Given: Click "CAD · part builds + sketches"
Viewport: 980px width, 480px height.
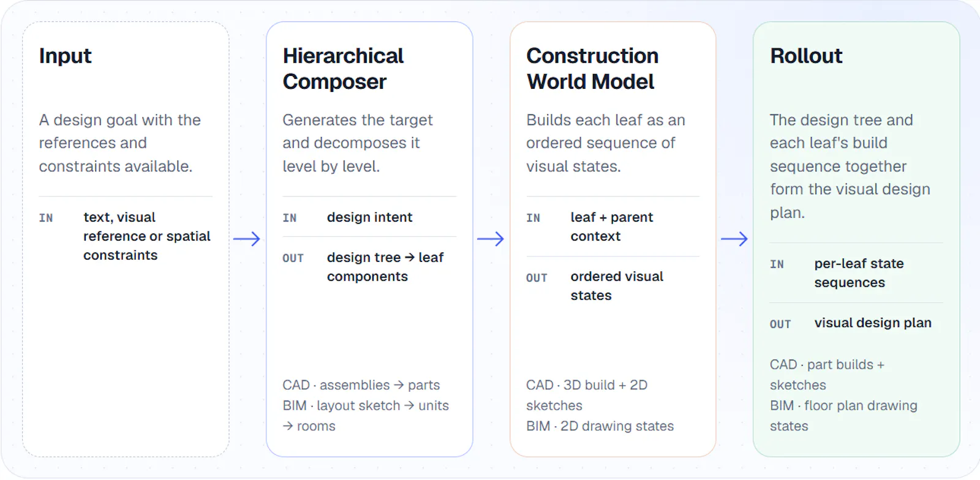Looking at the screenshot, I should coord(827,375).
